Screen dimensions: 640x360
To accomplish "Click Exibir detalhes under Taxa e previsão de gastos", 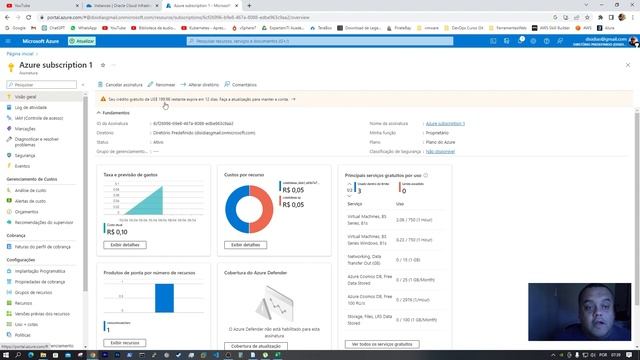I will (125, 245).
